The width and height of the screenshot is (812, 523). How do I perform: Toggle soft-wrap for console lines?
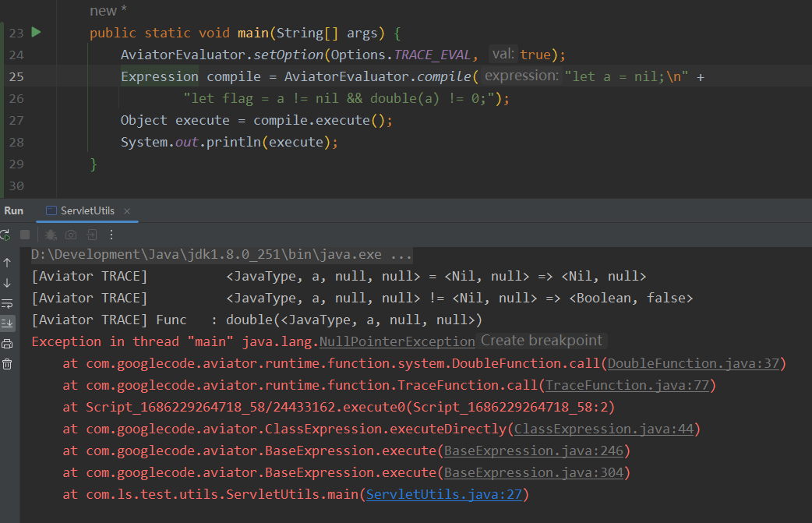pos(5,302)
